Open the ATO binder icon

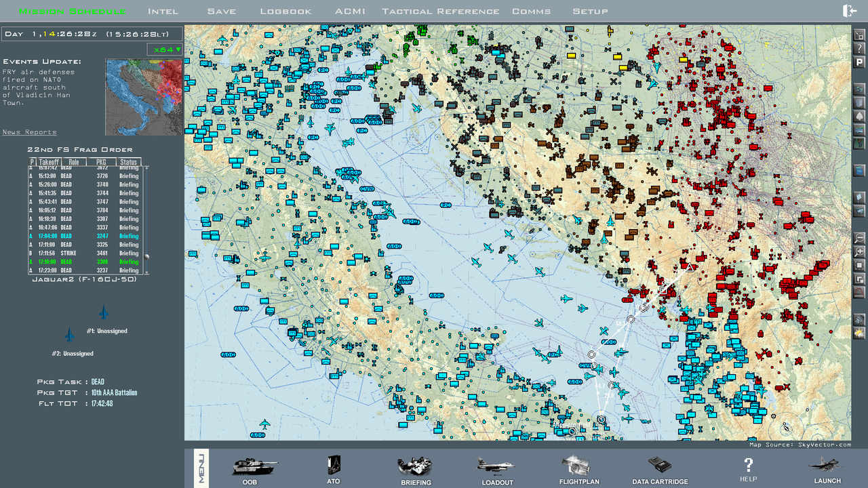[334, 465]
